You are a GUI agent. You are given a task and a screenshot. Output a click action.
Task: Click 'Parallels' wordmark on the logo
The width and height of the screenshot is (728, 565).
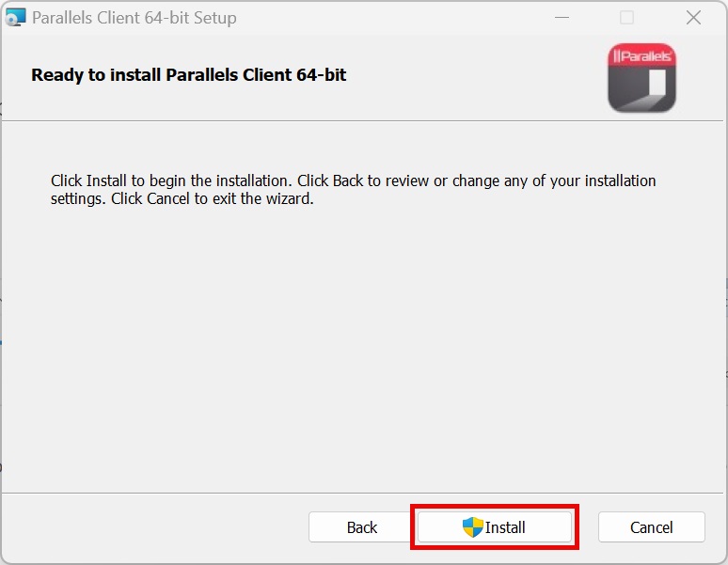pos(644,56)
